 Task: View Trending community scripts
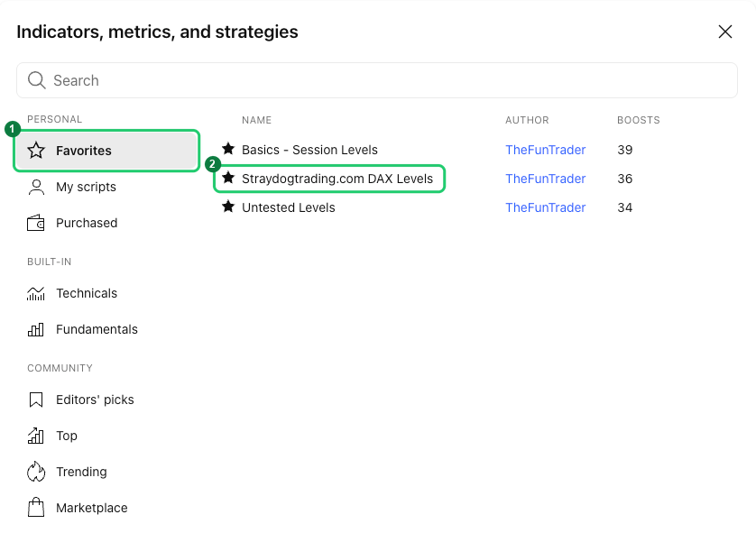pyautogui.click(x=106, y=472)
